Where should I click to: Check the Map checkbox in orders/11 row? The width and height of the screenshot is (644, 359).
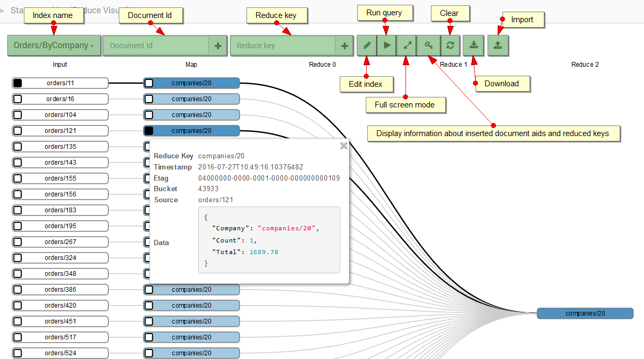tap(149, 83)
